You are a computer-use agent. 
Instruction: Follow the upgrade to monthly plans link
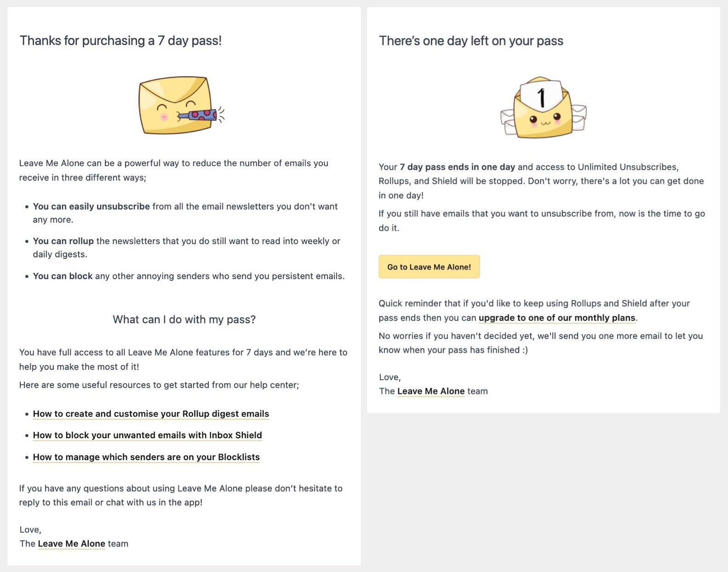[x=557, y=318]
